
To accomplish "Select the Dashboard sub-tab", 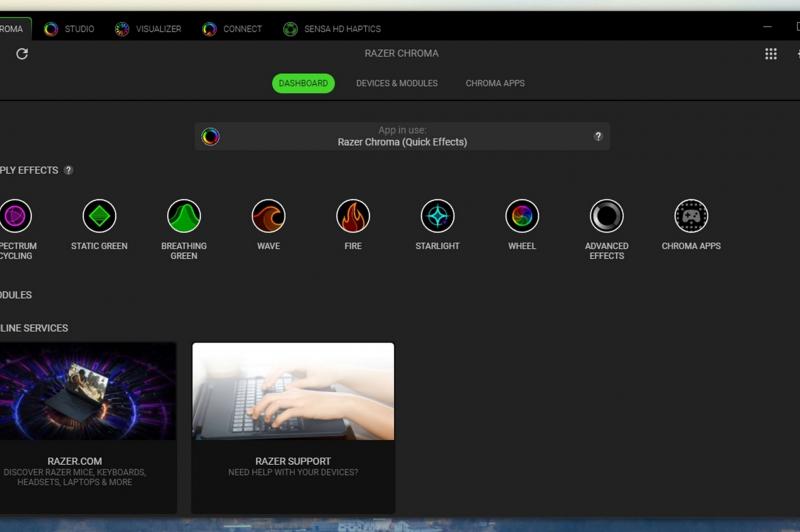I will [303, 83].
